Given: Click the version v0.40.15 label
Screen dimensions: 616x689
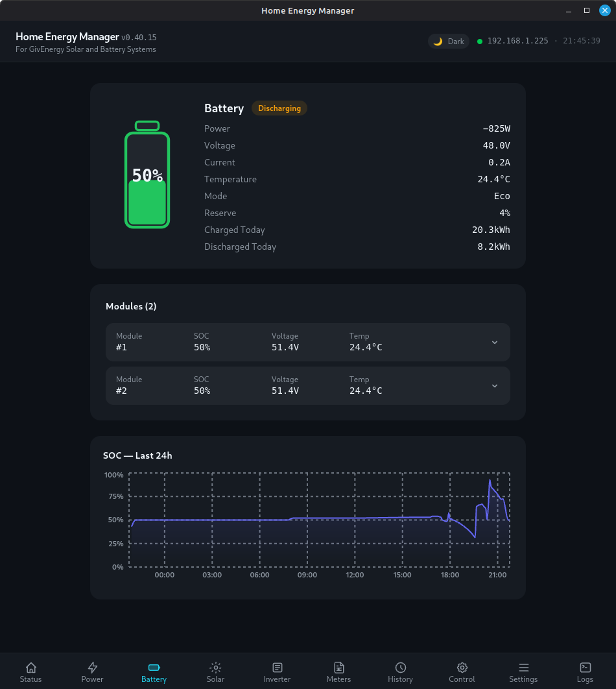Looking at the screenshot, I should [x=139, y=38].
